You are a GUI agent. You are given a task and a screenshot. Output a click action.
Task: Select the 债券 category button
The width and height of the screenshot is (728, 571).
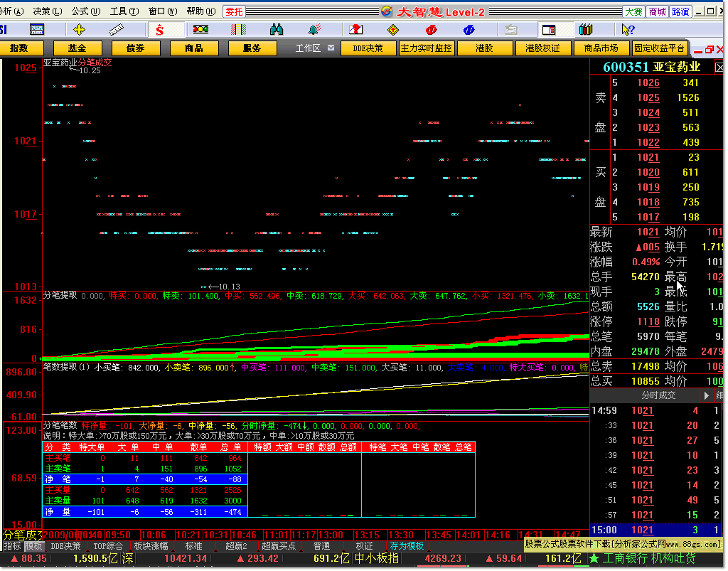tap(136, 48)
